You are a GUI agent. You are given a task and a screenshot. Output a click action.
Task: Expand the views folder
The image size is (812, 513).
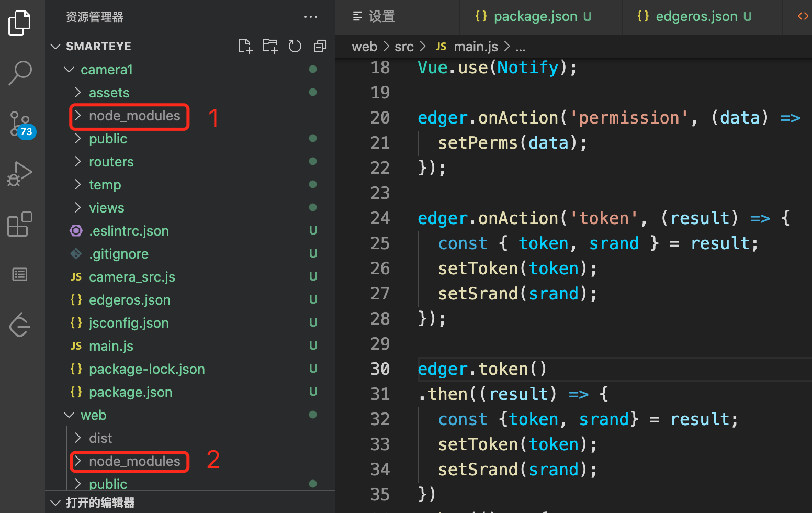[78, 207]
